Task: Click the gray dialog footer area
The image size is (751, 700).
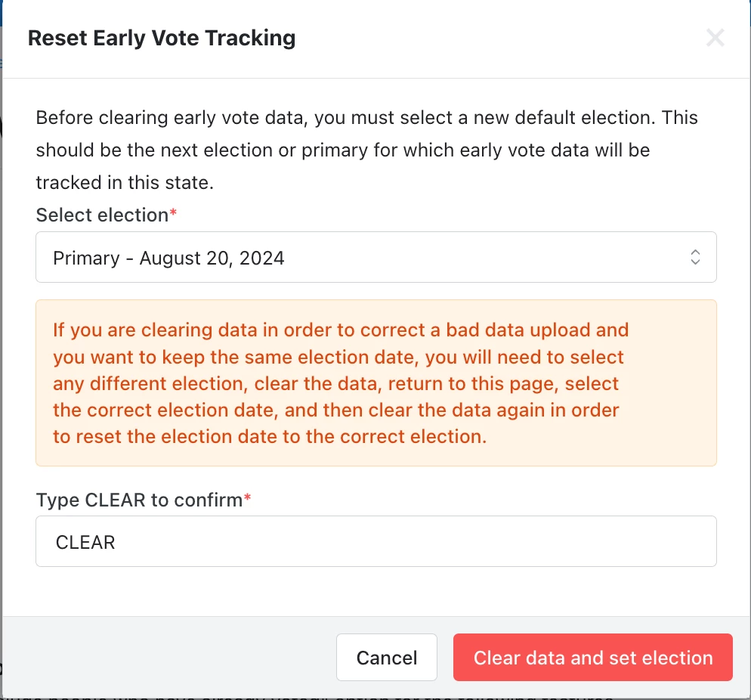Action: (166, 658)
